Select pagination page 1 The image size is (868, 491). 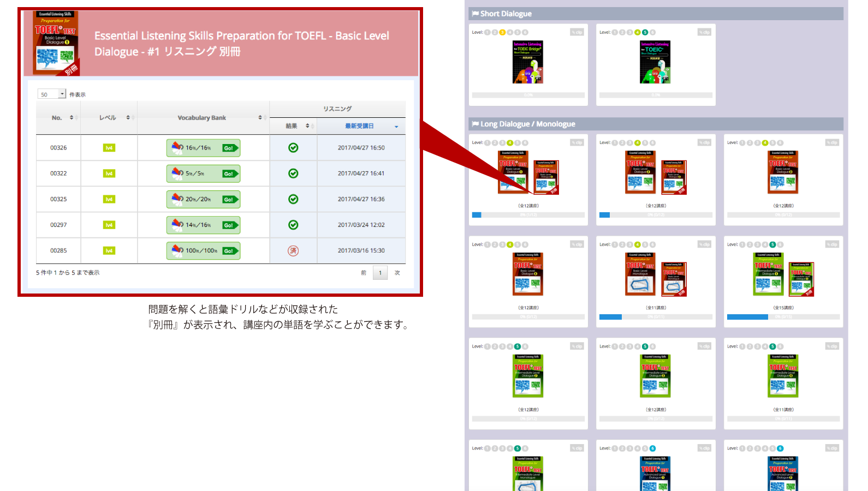coord(380,273)
